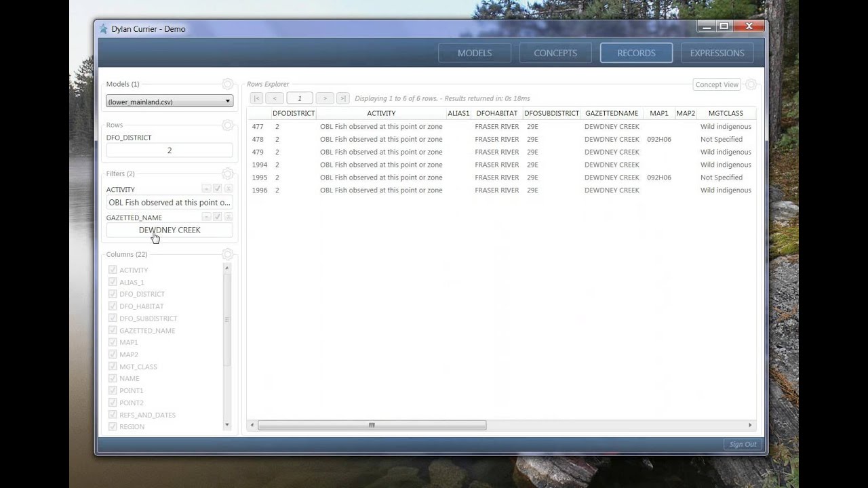Click the ACTIVITY filter value field

[x=170, y=202]
